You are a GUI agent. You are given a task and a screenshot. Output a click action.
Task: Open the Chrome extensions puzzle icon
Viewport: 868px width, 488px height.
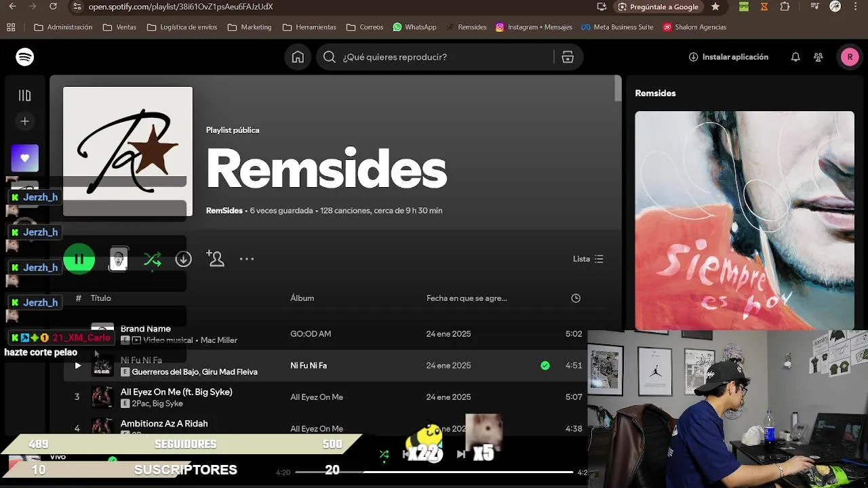[785, 7]
